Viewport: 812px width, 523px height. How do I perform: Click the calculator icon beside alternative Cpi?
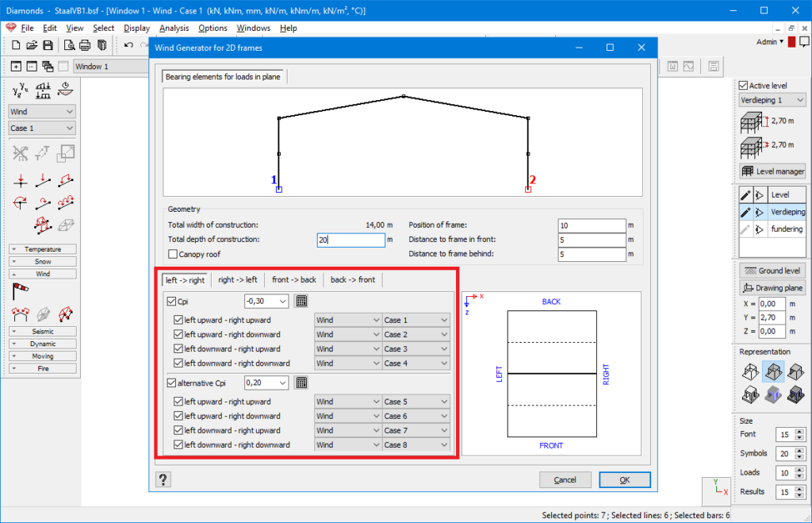(x=301, y=383)
